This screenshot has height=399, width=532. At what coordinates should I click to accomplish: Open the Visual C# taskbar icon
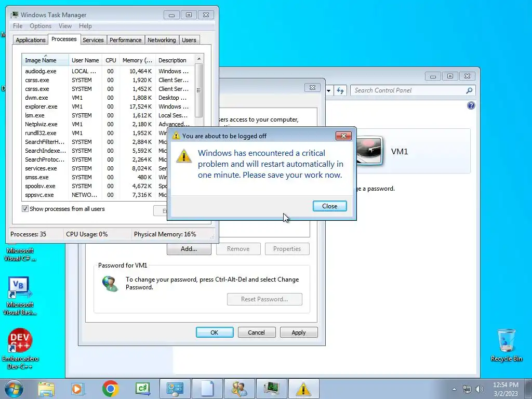[142, 389]
